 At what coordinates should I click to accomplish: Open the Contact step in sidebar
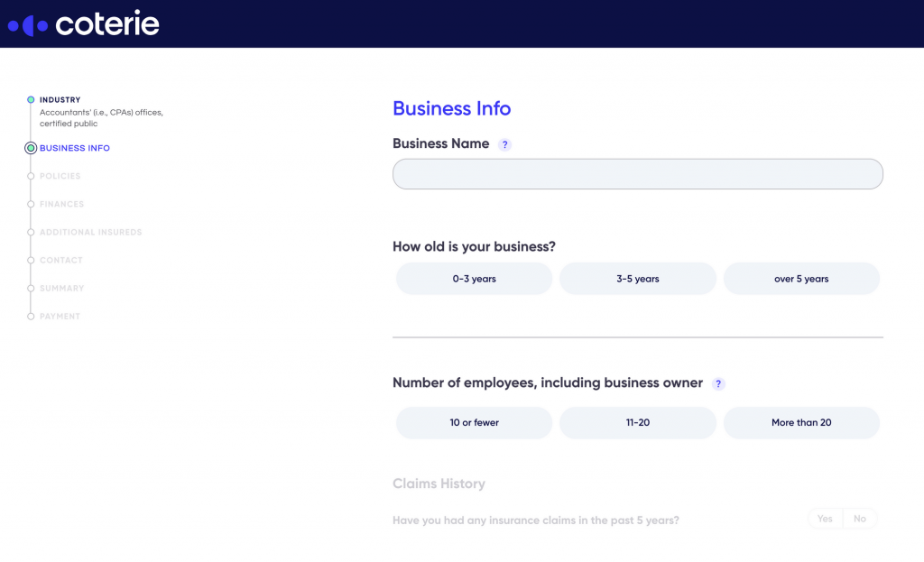click(61, 260)
